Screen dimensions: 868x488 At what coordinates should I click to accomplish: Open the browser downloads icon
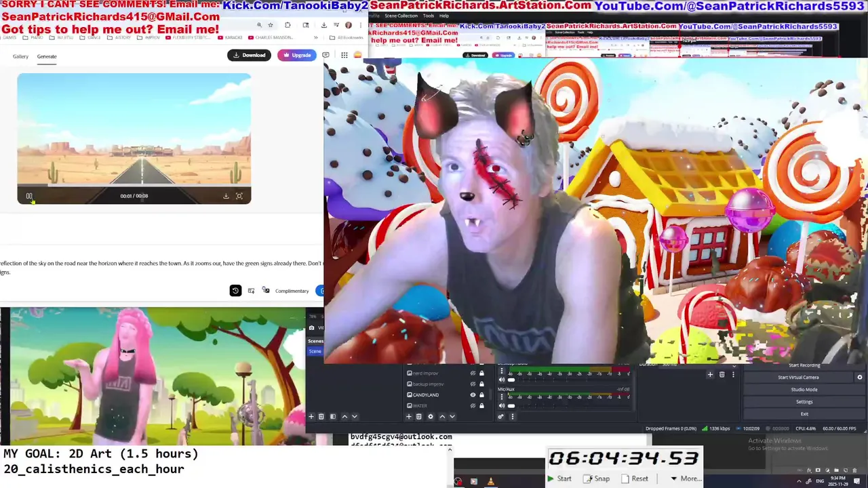pyautogui.click(x=323, y=25)
